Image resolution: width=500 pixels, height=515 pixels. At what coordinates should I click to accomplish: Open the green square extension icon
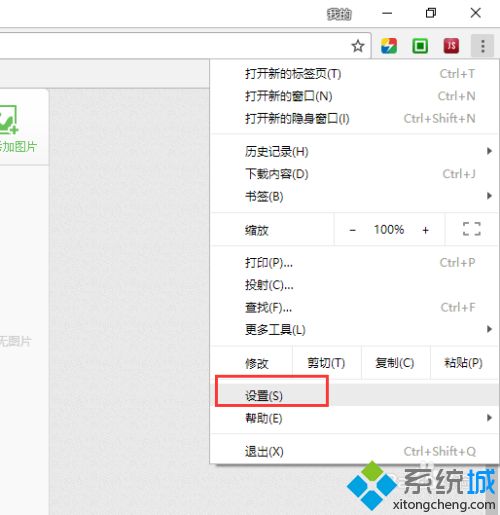[420, 46]
